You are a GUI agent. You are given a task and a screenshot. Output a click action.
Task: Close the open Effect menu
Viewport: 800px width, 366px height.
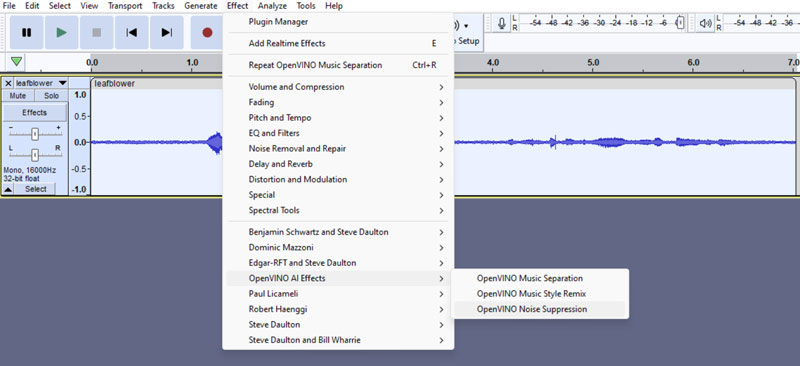(x=238, y=6)
